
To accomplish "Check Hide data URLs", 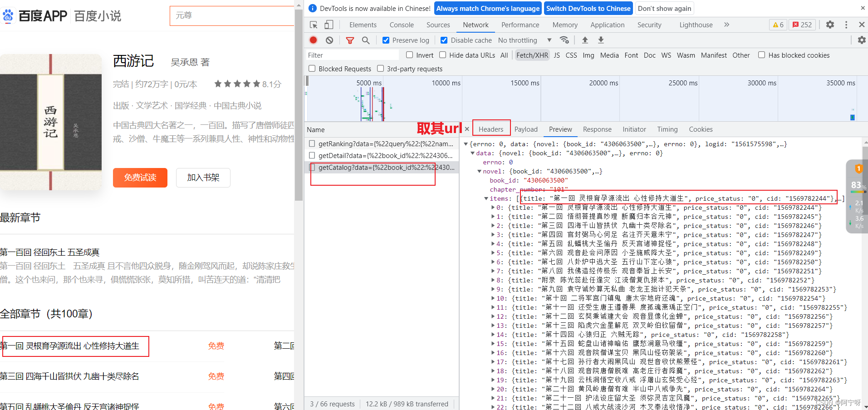I will 443,55.
